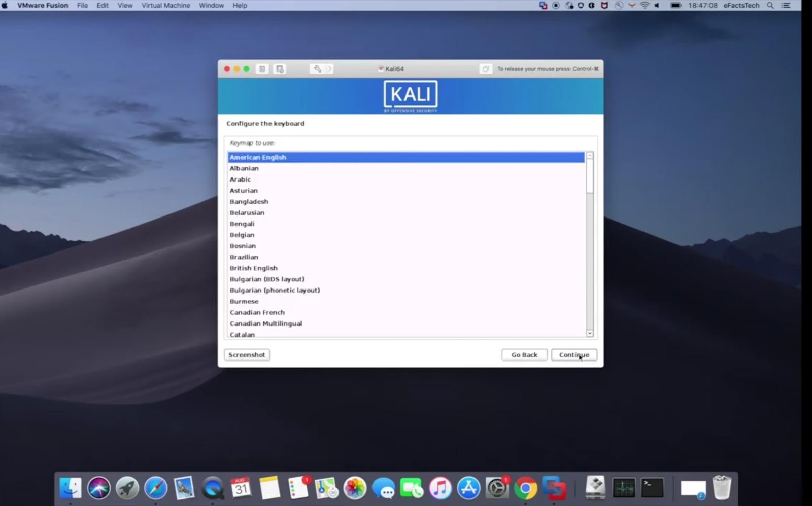This screenshot has width=812, height=506.
Task: Open Messages app in the Dock
Action: [x=383, y=488]
